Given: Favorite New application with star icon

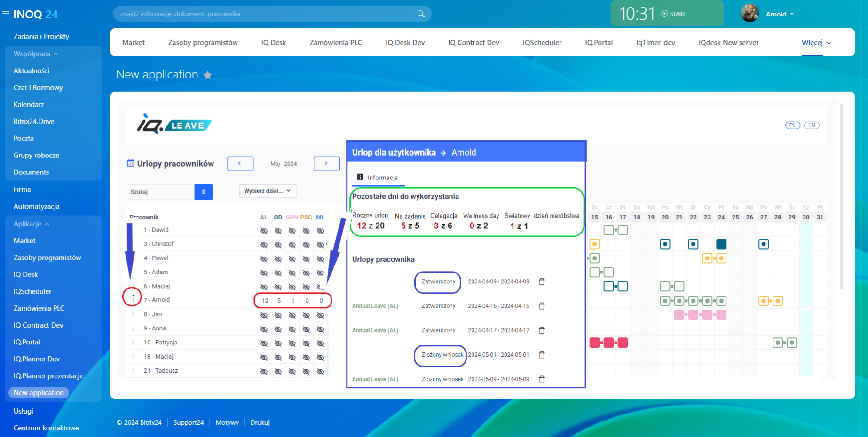Looking at the screenshot, I should coord(207,75).
